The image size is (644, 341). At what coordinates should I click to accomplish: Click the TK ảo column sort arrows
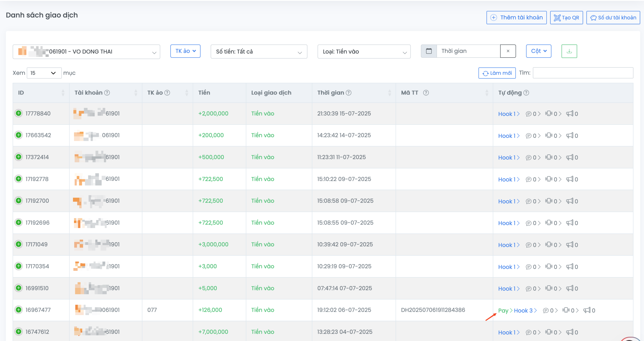(187, 93)
